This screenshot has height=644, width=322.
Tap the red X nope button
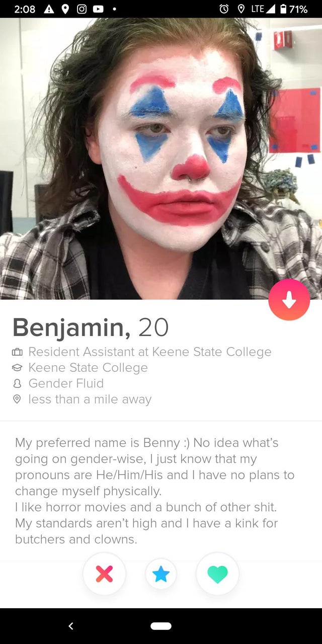(104, 574)
